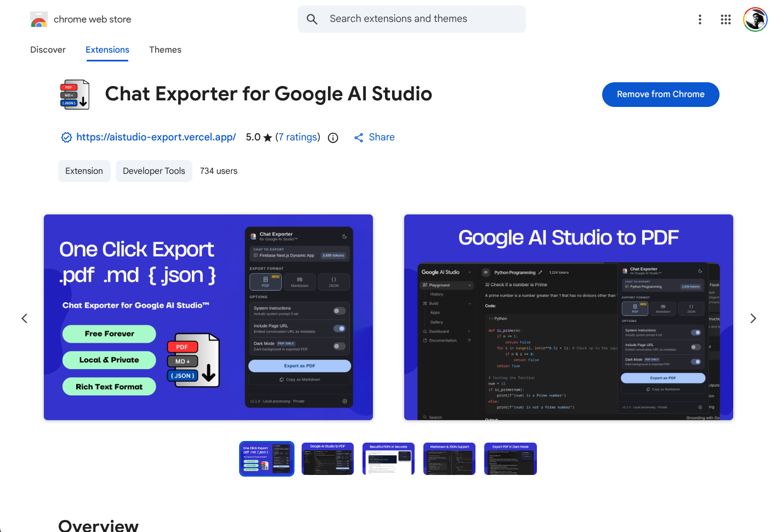Show the next screenshot with right arrow
The image size is (776, 532).
click(x=753, y=318)
